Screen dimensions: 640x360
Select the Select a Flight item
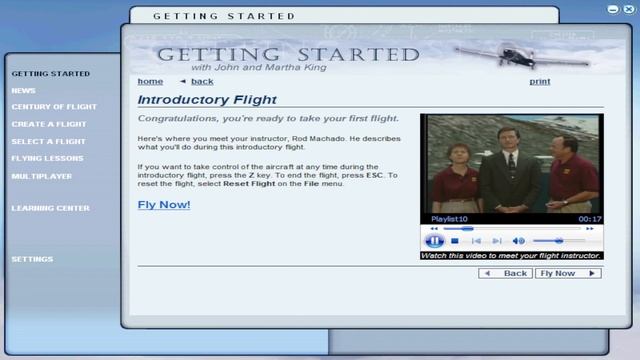[x=49, y=142]
